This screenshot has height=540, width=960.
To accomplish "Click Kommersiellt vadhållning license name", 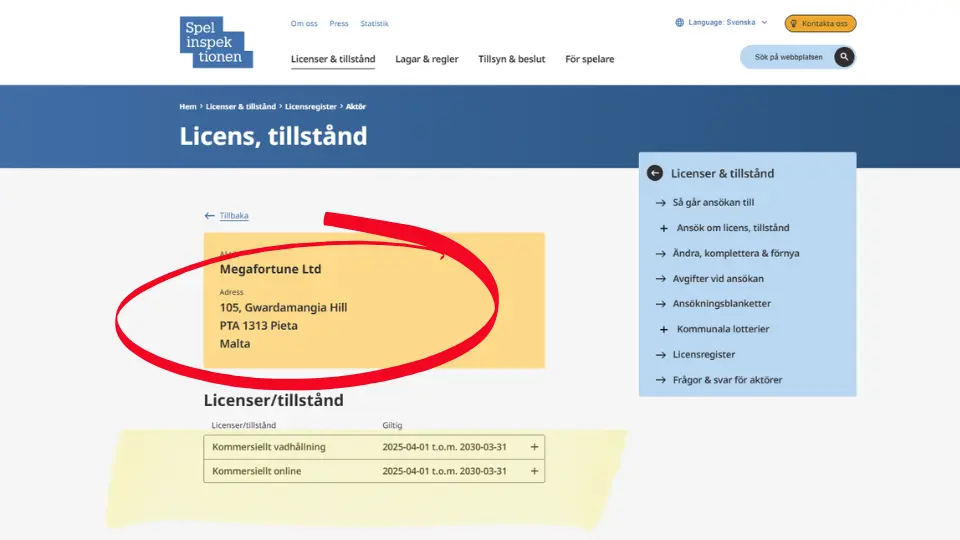I will pos(269,447).
